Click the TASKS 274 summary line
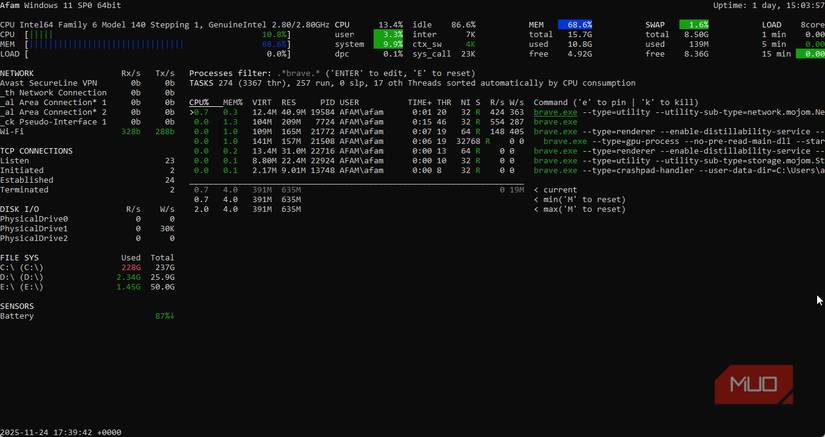Screen dimensions: 825x437 click(x=412, y=83)
